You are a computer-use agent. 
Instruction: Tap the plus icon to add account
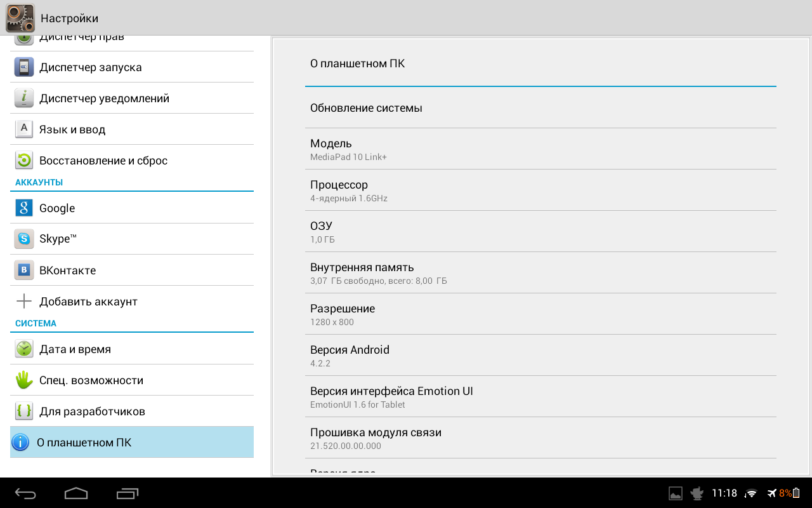pos(24,301)
